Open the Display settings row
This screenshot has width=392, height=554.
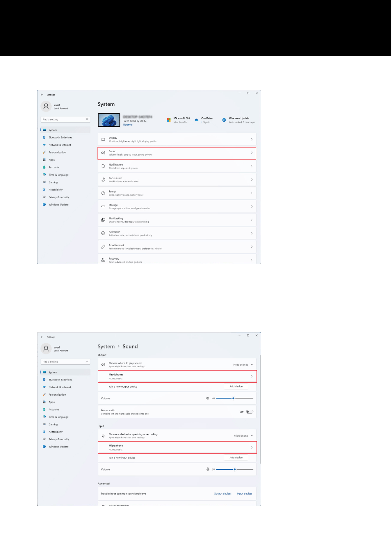coord(177,139)
